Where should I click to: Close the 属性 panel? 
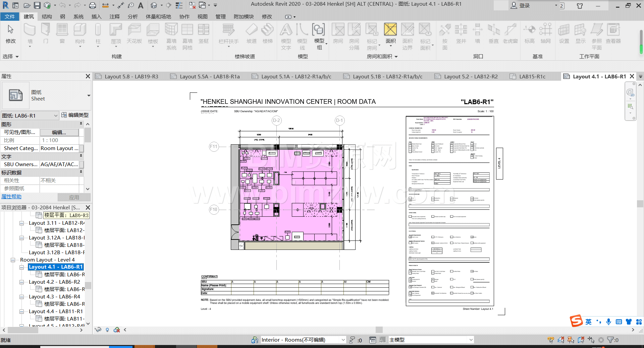(88, 76)
